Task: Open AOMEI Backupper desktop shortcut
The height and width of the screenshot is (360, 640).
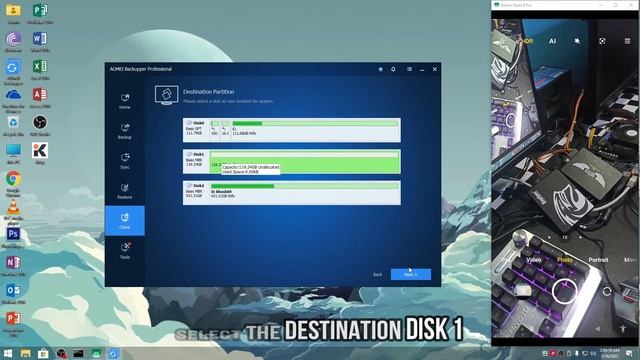Action: click(13, 72)
